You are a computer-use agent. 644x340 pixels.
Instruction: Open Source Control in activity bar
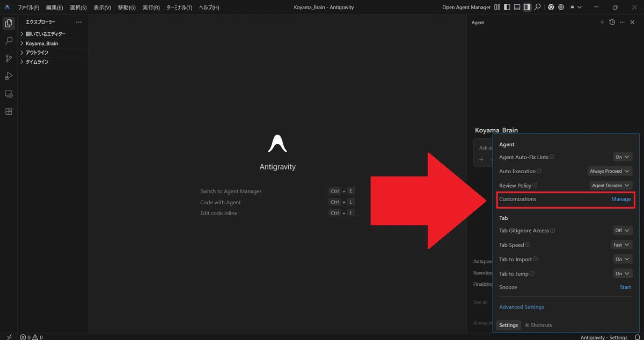[9, 58]
